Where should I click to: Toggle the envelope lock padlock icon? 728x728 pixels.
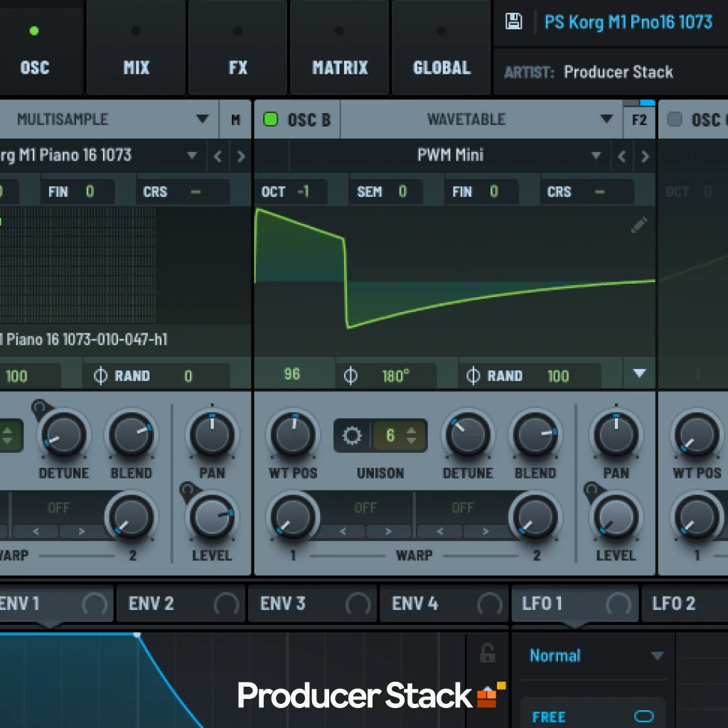tap(487, 653)
